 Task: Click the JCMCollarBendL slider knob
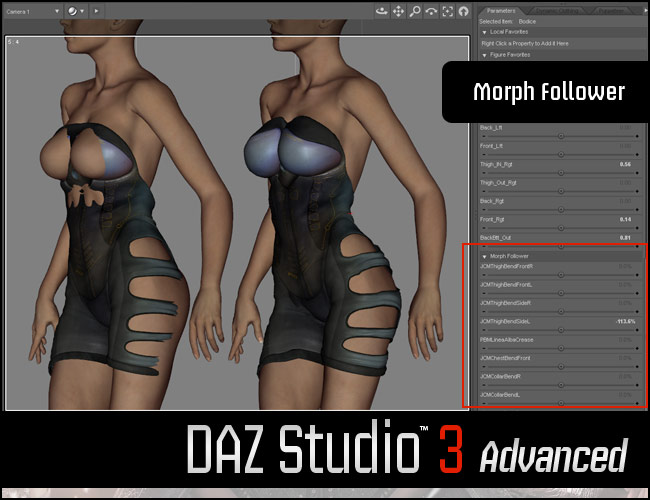561,403
